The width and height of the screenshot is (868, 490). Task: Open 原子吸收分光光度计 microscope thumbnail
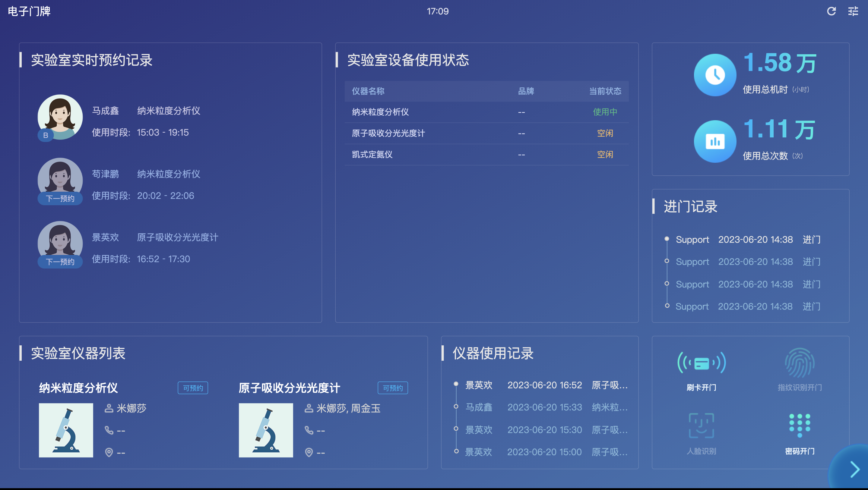[266, 430]
